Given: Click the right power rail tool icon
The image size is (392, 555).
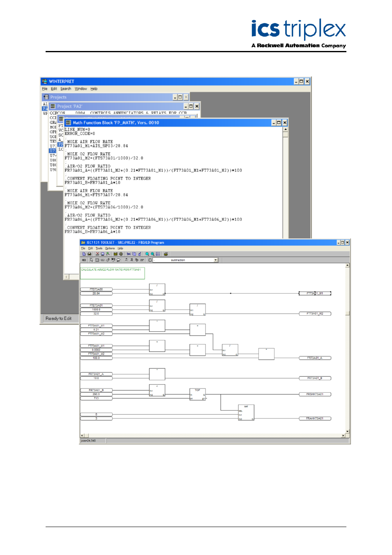Looking at the screenshot, I should point(131,260).
